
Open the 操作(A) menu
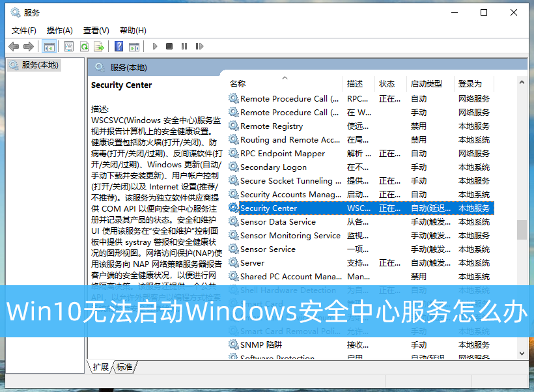[59, 31]
